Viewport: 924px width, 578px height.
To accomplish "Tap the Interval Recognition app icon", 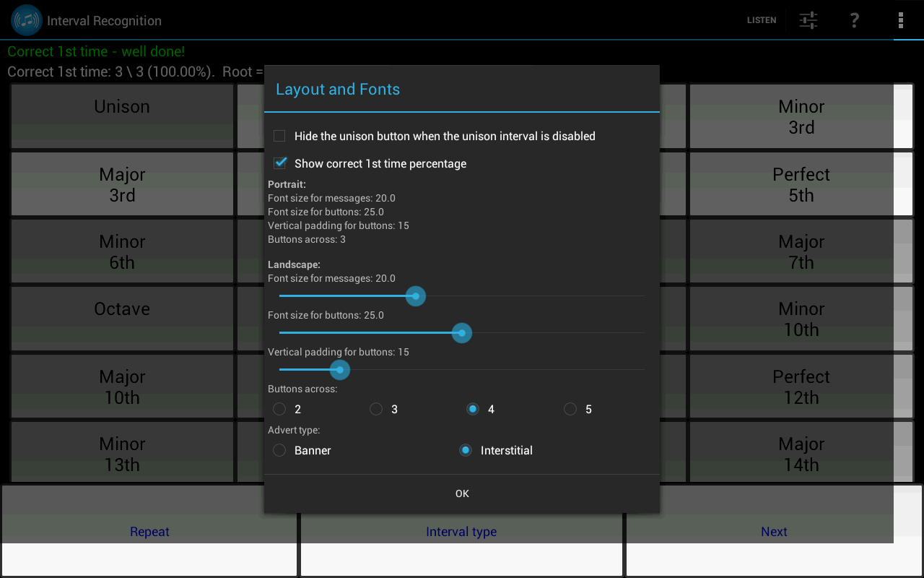I will (26, 20).
